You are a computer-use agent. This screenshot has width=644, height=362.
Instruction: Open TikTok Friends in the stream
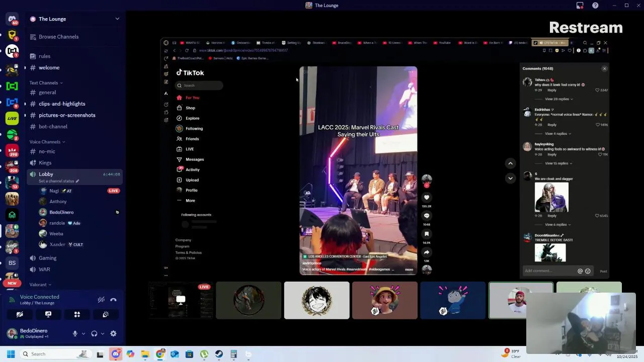[192, 139]
